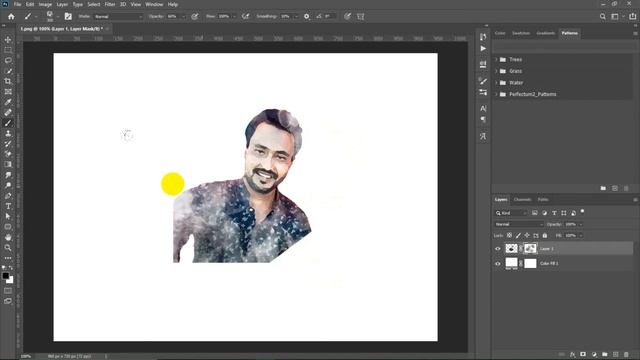The width and height of the screenshot is (640, 360).
Task: Open the workspace switcher icon
Action: point(616,16)
